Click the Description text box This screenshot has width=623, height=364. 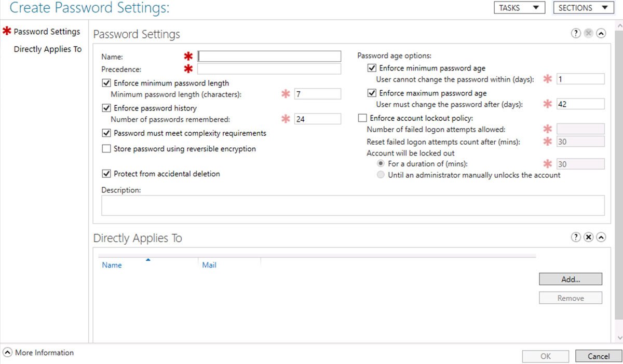click(353, 205)
